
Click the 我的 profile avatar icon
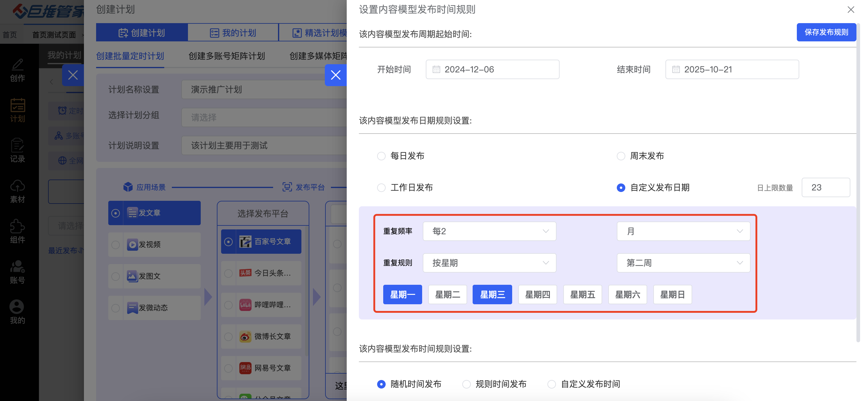pos(16,307)
